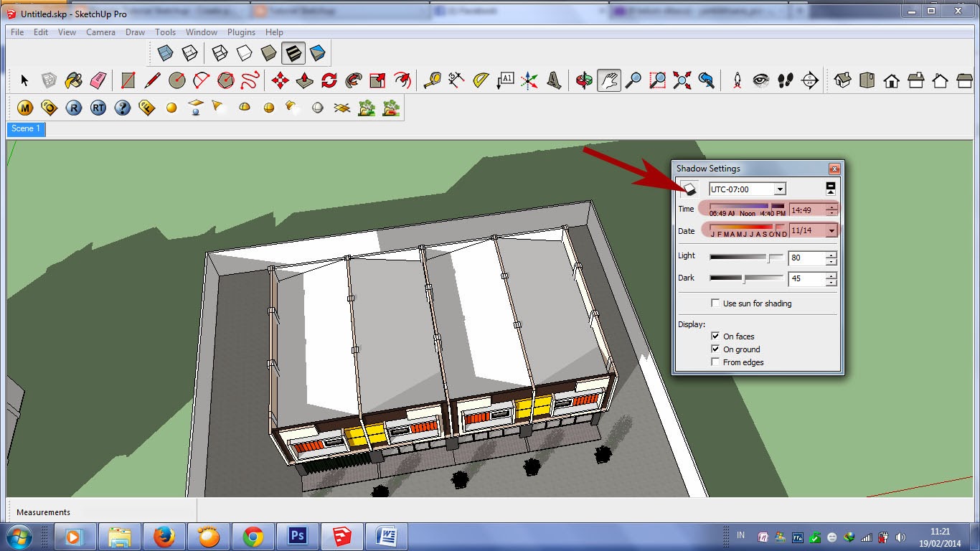
Task: Uncheck shadows On faces
Action: (x=715, y=336)
